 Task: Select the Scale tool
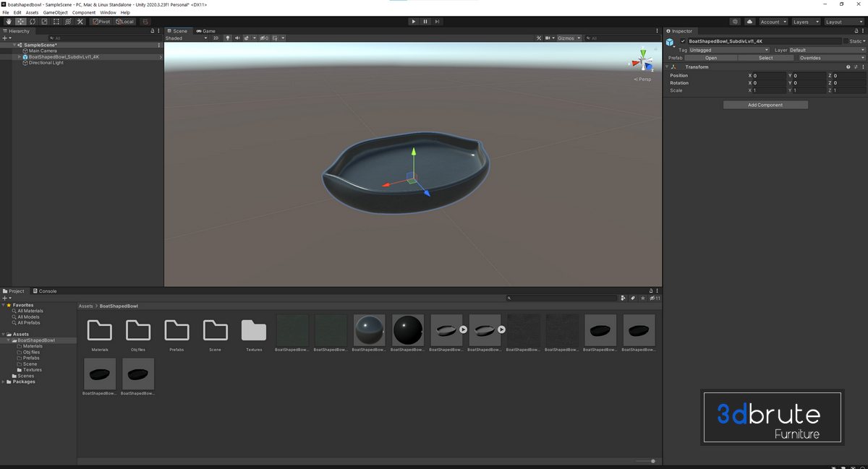tap(44, 22)
